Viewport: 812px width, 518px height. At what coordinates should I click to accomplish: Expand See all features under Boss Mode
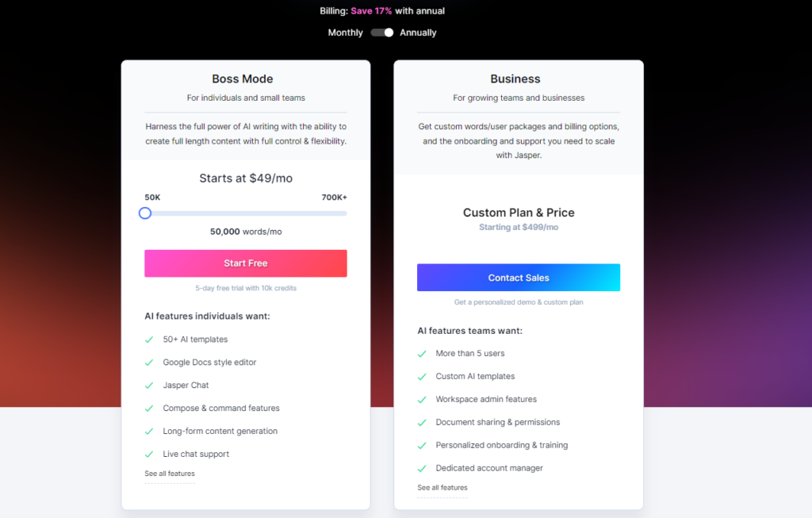tap(169, 474)
